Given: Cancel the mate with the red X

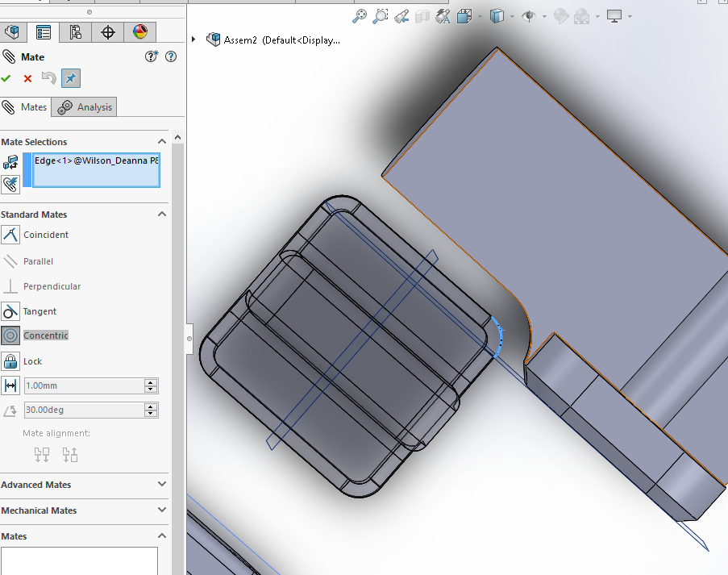Looking at the screenshot, I should pos(27,78).
